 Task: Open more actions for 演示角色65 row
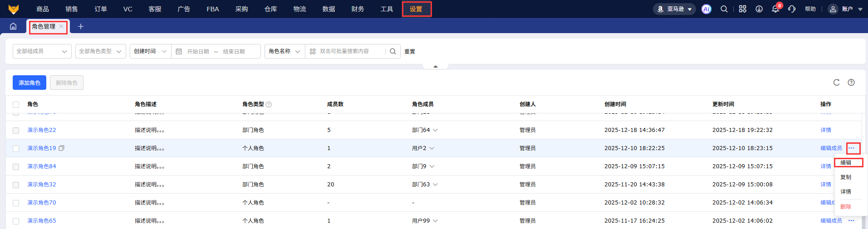(851, 221)
